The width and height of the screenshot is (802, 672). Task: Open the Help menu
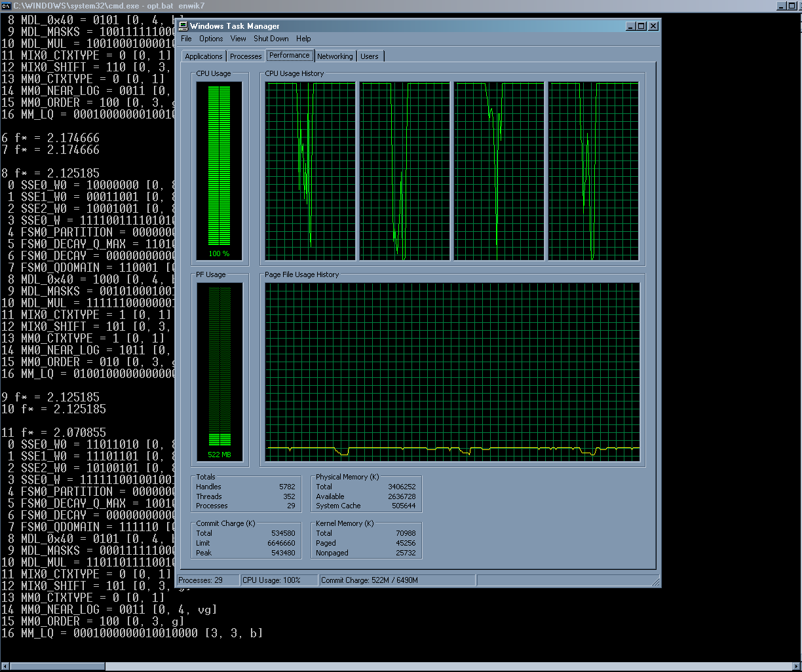coord(303,39)
